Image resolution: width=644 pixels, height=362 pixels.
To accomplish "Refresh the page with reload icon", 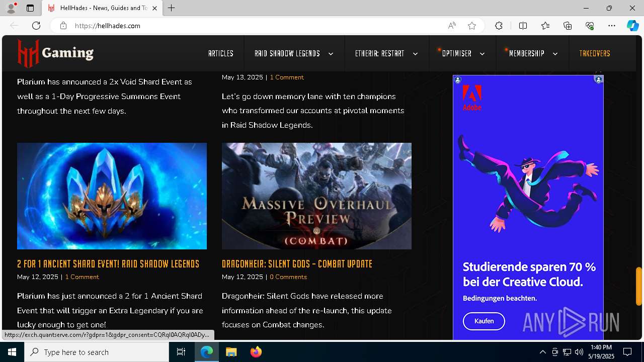I will (x=36, y=26).
